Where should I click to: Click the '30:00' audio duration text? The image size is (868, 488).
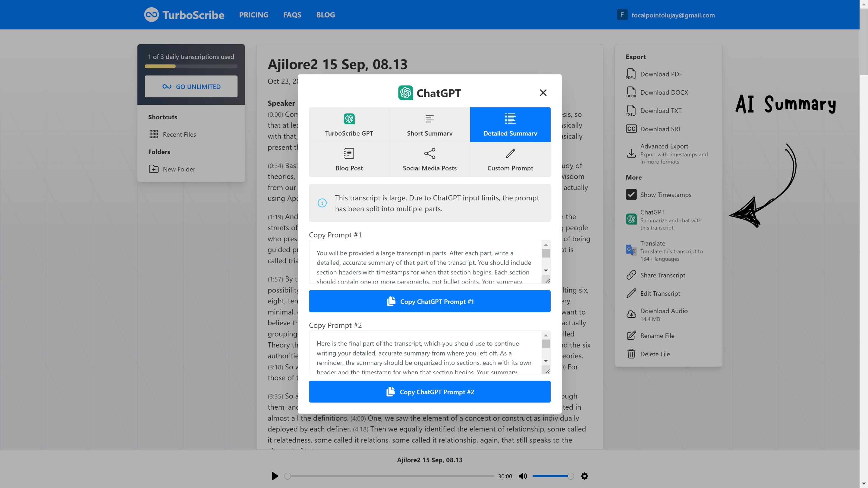(505, 476)
